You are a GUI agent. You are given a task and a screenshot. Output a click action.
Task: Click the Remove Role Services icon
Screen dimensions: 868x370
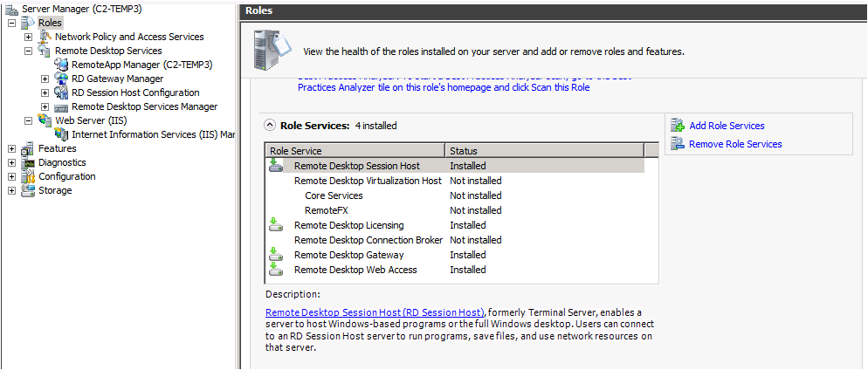[678, 144]
